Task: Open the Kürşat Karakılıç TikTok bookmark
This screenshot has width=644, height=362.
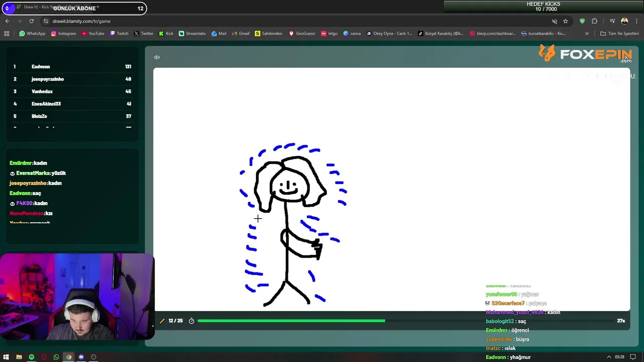Action: tap(441, 34)
